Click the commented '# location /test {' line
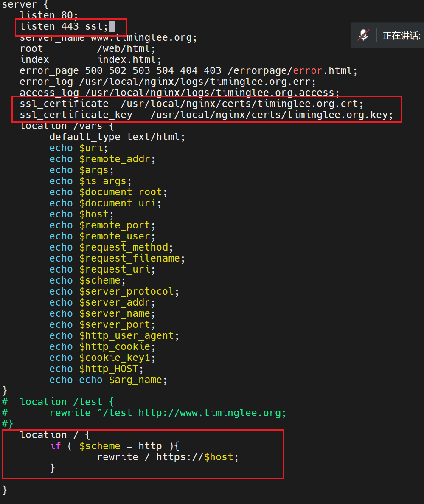 (58, 402)
